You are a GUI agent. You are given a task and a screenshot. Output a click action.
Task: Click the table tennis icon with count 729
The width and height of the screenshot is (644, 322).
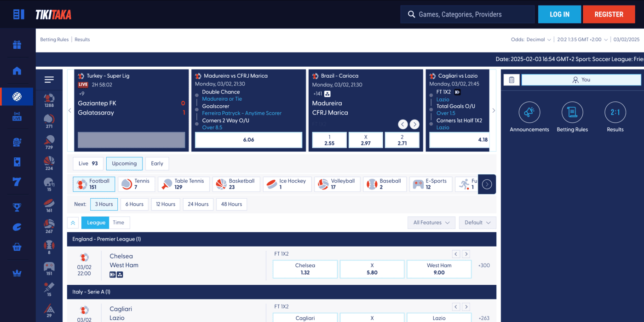49,143
